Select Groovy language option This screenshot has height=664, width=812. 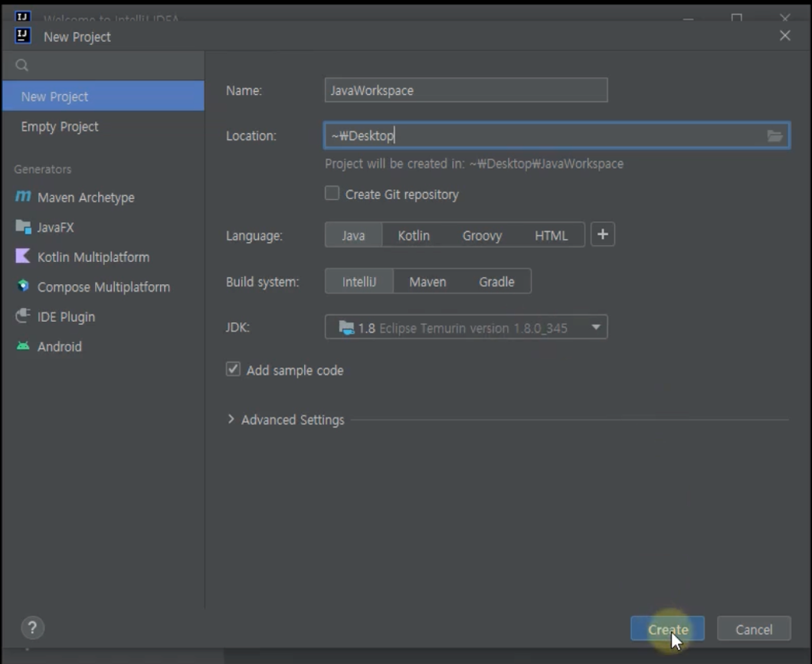(x=482, y=235)
